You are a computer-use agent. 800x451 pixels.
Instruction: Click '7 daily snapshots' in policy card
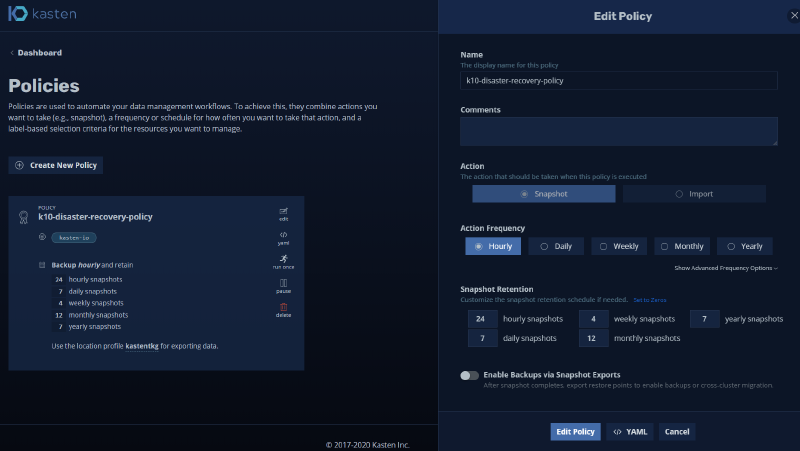point(85,291)
